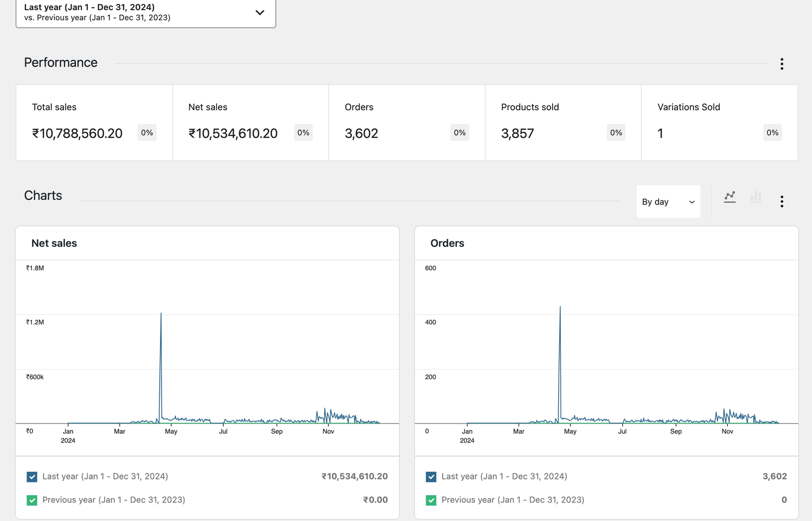Select the Orders summary card

(407, 122)
